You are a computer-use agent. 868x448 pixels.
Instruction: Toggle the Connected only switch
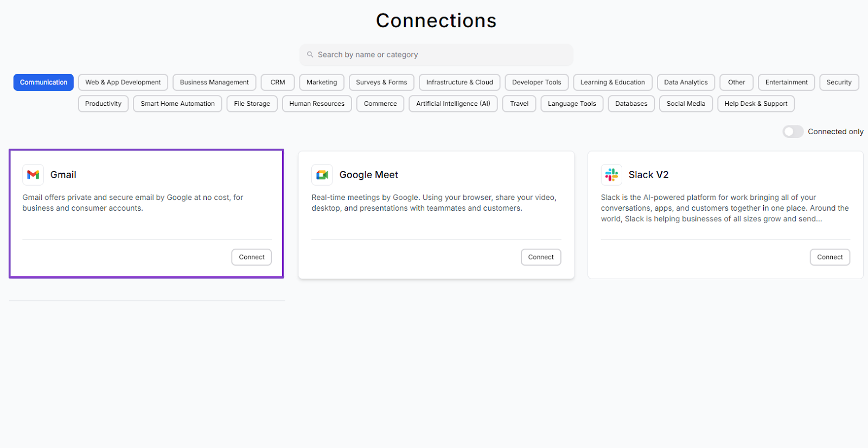[793, 131]
